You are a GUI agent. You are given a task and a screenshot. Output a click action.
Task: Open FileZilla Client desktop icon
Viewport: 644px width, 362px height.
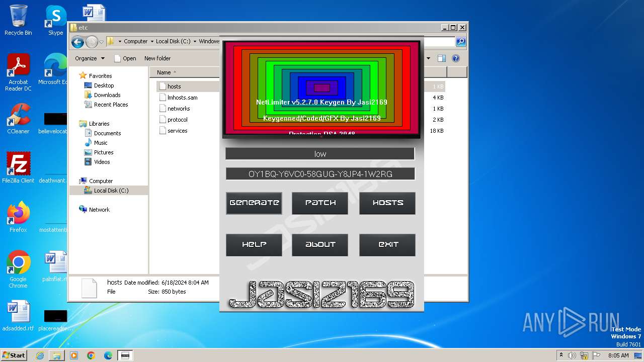(18, 167)
